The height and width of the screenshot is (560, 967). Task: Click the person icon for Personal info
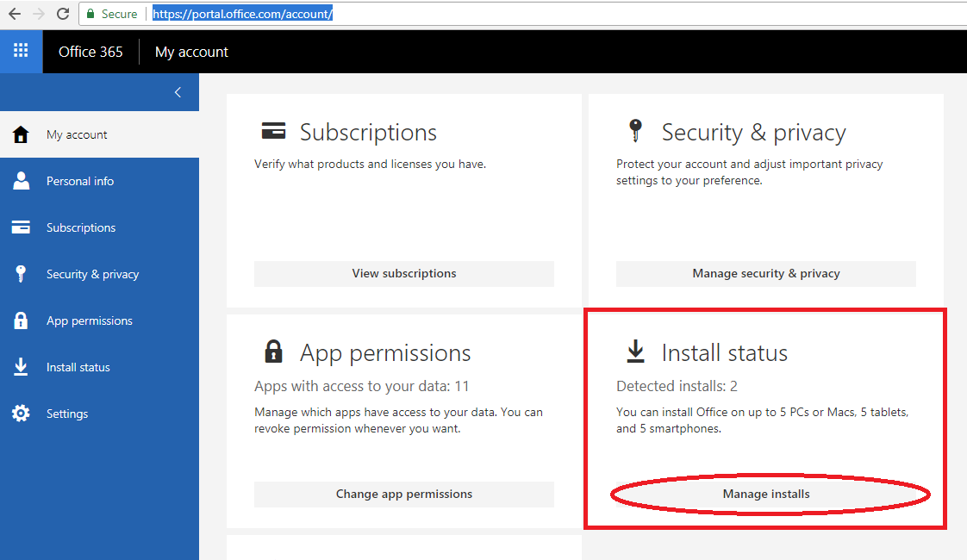21,181
